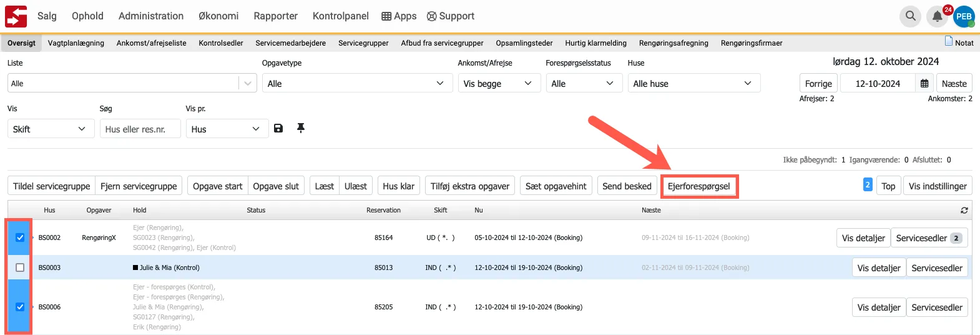Check the BS0003 row checkbox
The width and height of the screenshot is (980, 335).
coord(20,267)
